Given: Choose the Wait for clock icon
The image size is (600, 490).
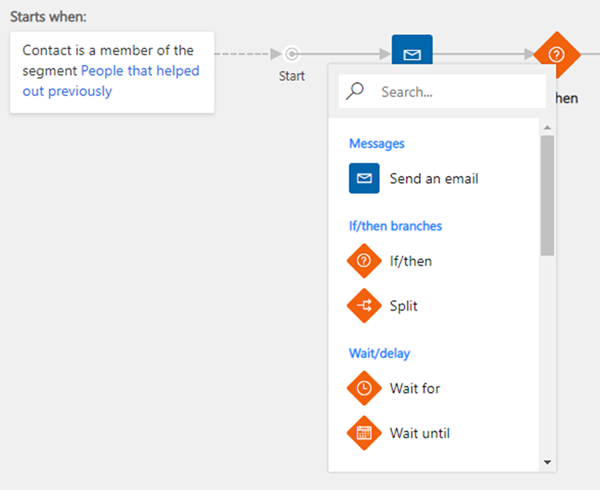Looking at the screenshot, I should tap(364, 388).
